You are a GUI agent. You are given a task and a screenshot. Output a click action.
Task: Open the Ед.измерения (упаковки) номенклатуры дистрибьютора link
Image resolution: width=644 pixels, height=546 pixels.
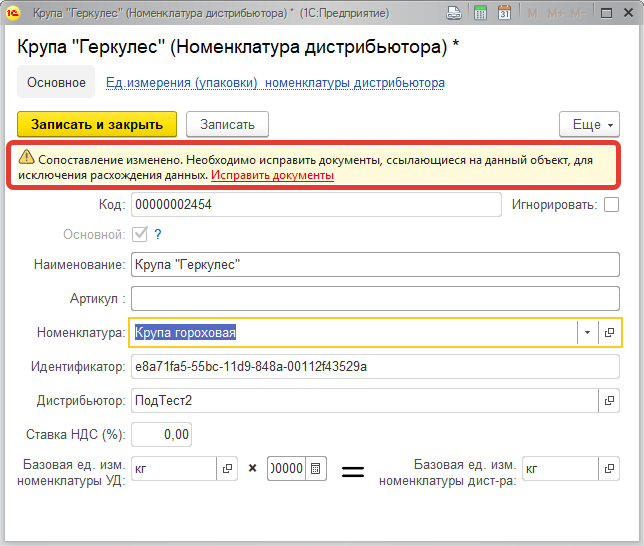click(x=275, y=83)
